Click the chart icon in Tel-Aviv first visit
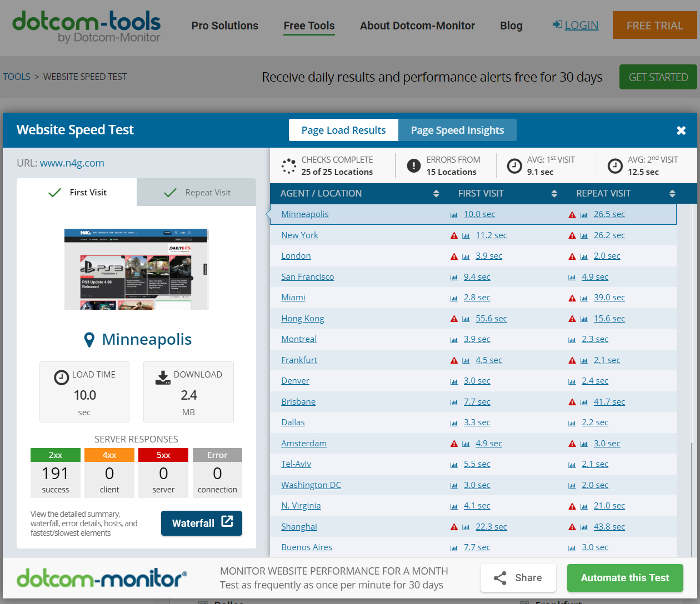700x604 pixels. 454,465
